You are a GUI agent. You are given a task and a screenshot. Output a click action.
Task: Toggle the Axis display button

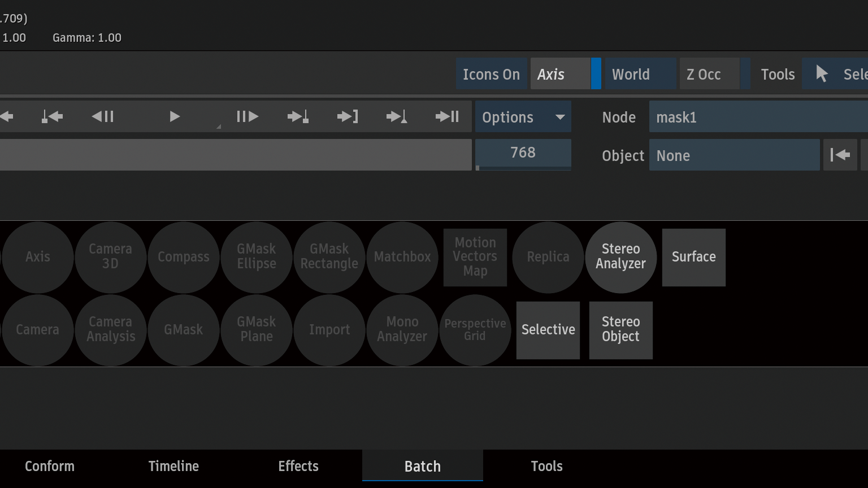(x=559, y=74)
